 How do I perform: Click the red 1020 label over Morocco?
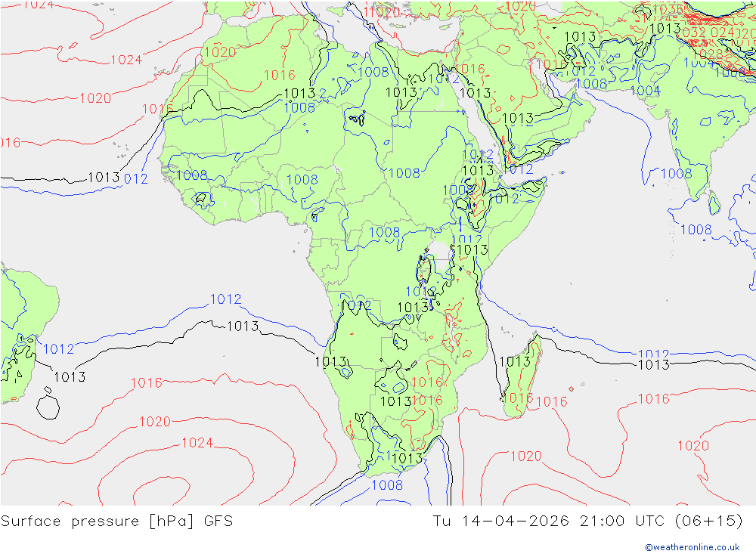pos(220,52)
